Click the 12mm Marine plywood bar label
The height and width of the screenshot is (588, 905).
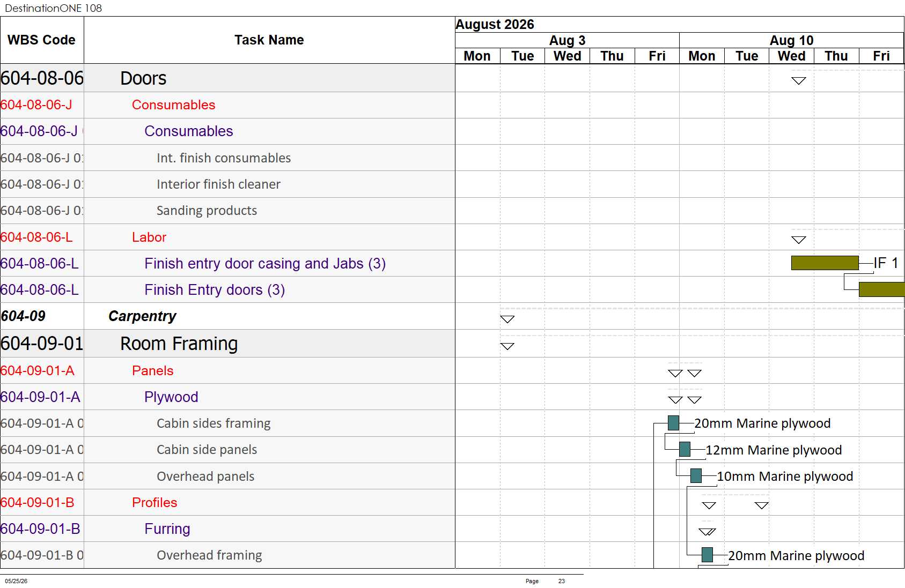click(774, 450)
